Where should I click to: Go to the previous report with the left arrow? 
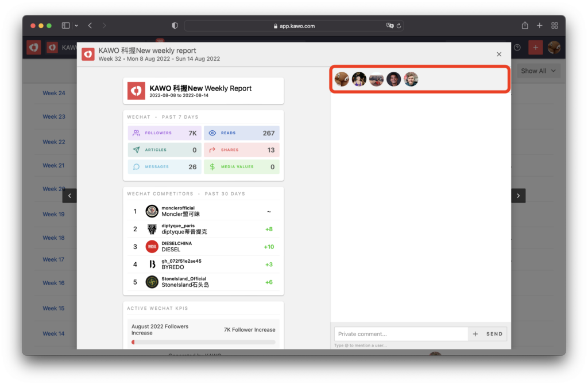(x=69, y=196)
